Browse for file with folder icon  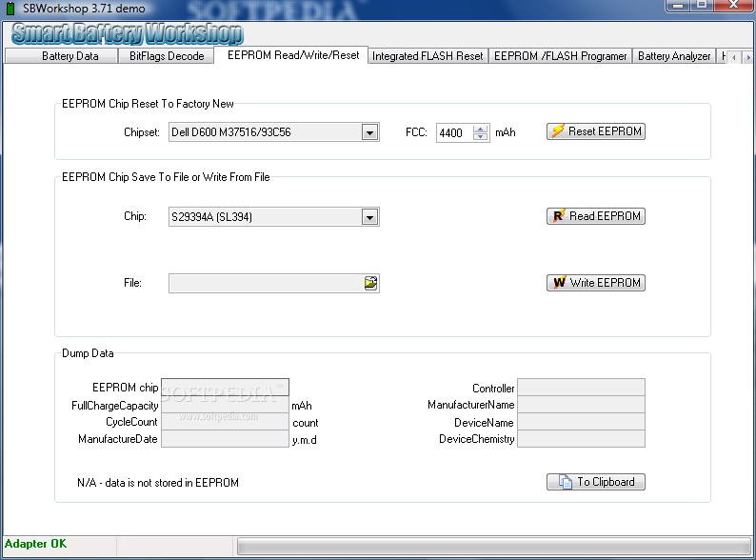(x=370, y=283)
